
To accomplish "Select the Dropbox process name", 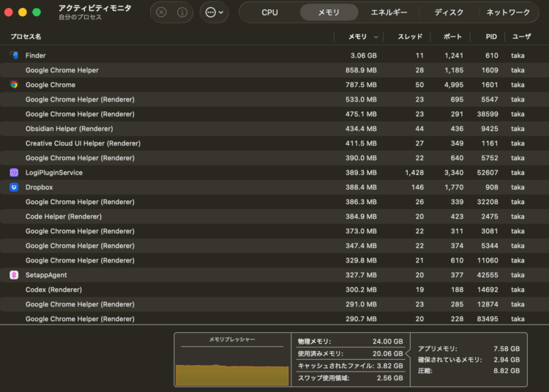I will 40,187.
